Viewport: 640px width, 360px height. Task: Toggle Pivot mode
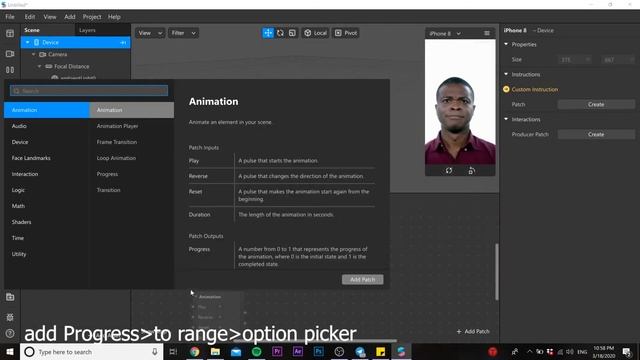[x=346, y=33]
